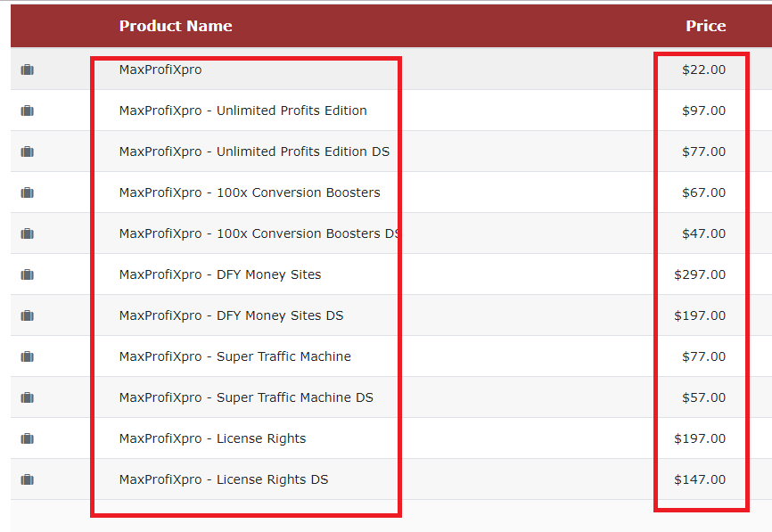The width and height of the screenshot is (772, 532).
Task: Click briefcase icon for Super Traffic Machine DS
Action: click(27, 397)
